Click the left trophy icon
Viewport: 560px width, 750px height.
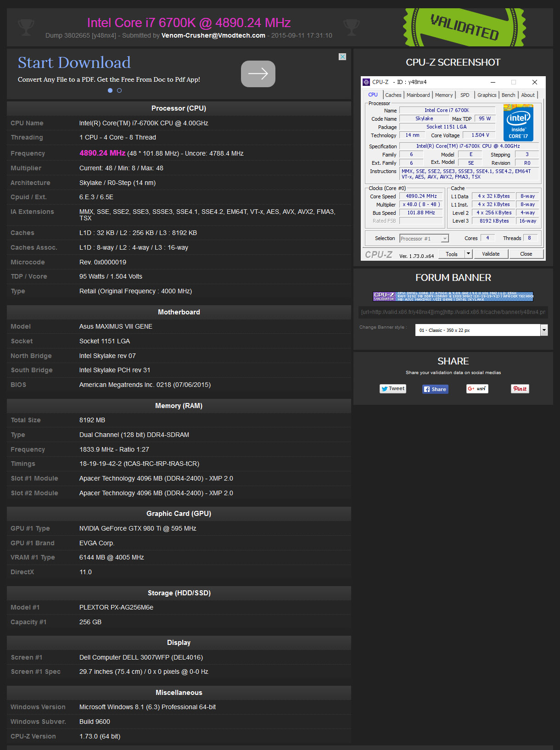point(26,28)
